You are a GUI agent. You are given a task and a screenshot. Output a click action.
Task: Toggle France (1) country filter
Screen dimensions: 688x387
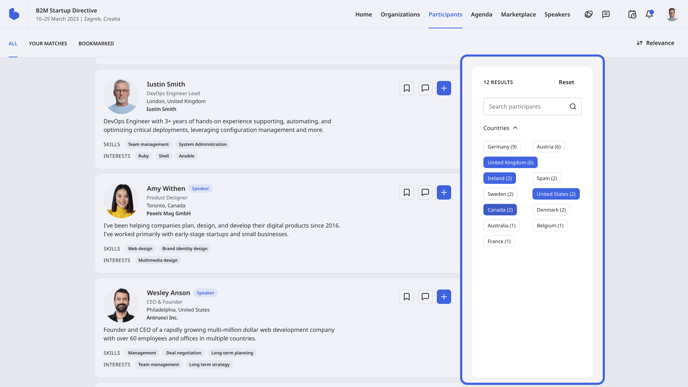click(x=499, y=241)
